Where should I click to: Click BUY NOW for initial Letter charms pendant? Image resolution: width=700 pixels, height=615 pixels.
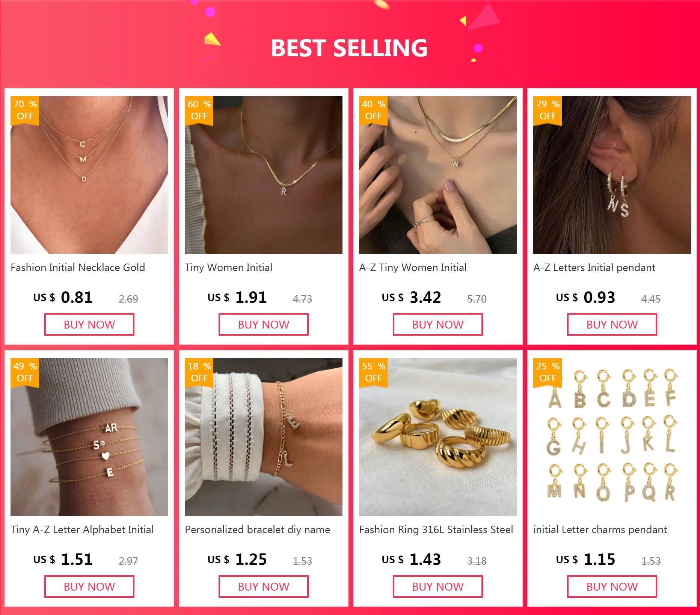click(612, 586)
